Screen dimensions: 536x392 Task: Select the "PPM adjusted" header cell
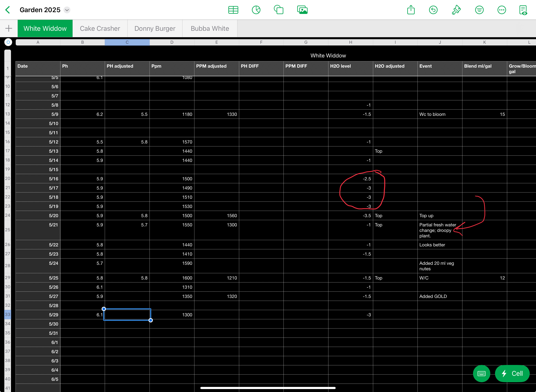(217, 69)
